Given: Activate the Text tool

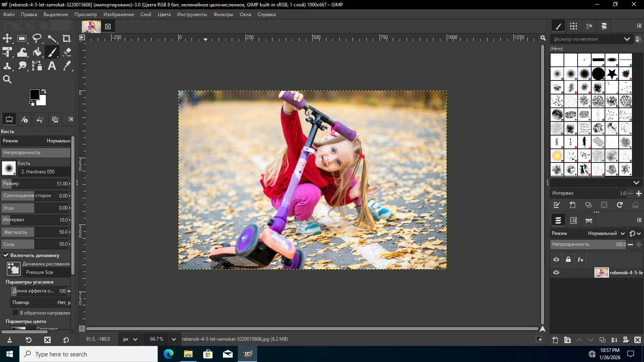Looking at the screenshot, I should tap(52, 66).
